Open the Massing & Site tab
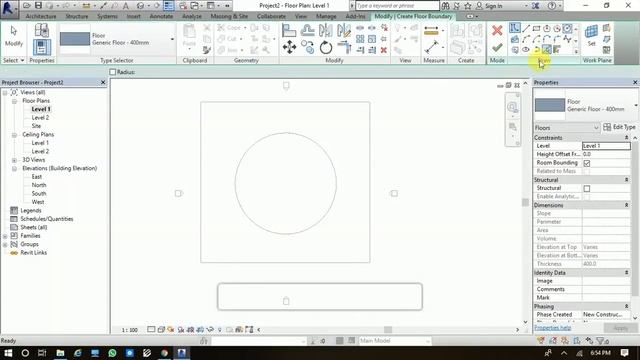The height and width of the screenshot is (360, 640). (x=229, y=16)
